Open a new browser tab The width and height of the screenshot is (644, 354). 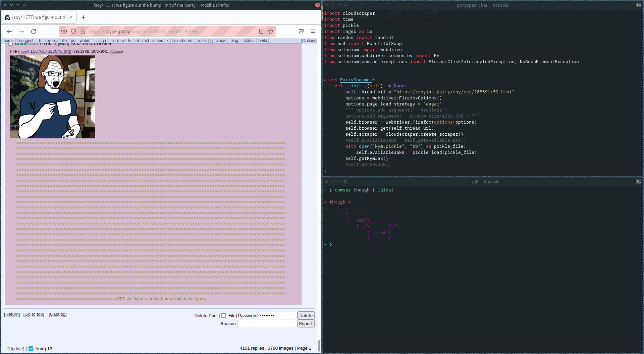pos(84,17)
